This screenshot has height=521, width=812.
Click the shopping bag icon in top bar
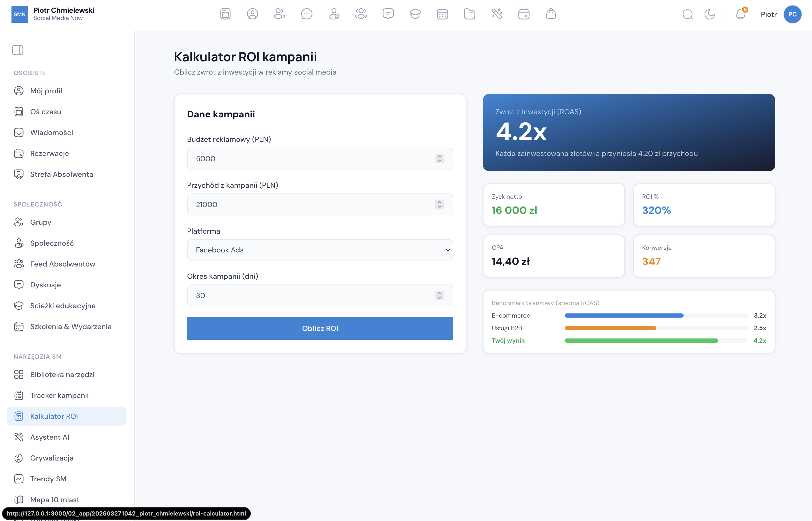[551, 14]
